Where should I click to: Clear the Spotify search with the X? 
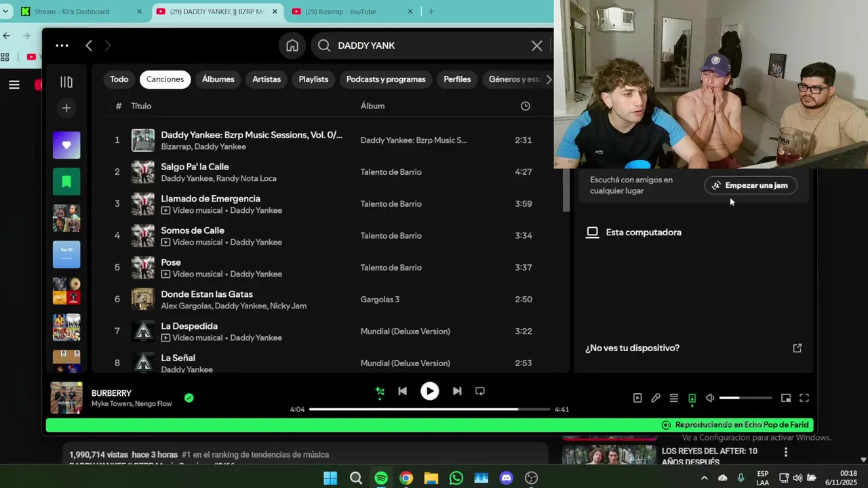tap(536, 45)
